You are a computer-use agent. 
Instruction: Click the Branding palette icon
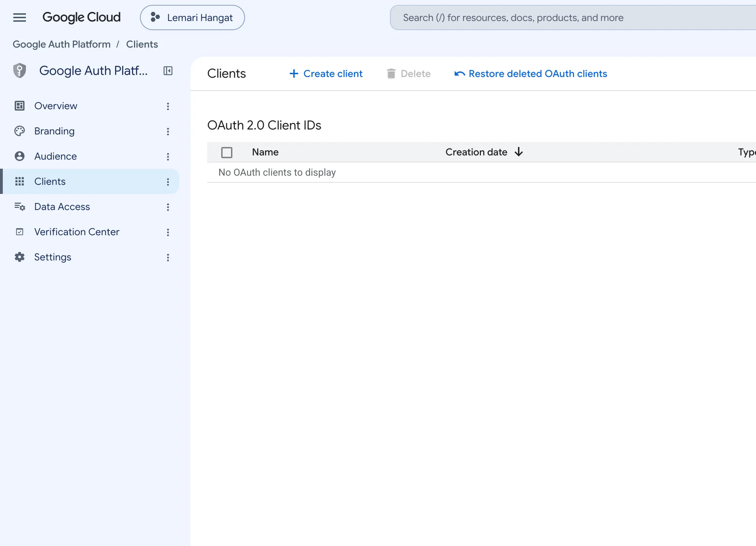tap(20, 131)
